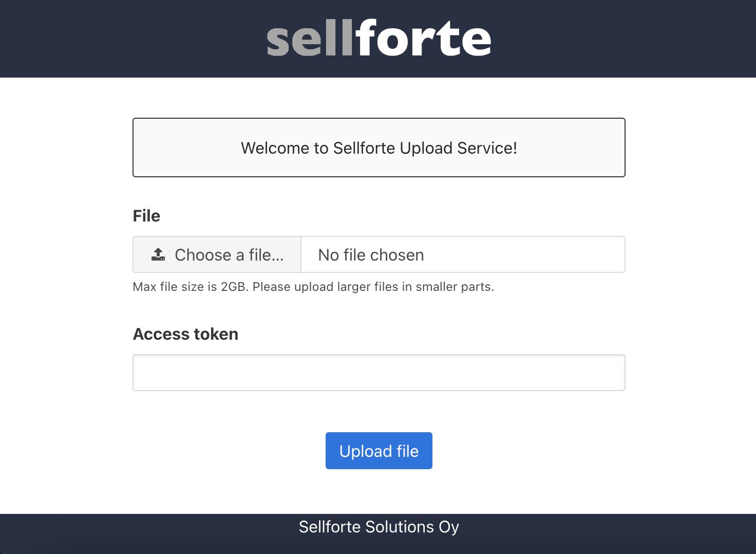The width and height of the screenshot is (756, 554).
Task: Click the "File" field label
Action: [x=146, y=216]
